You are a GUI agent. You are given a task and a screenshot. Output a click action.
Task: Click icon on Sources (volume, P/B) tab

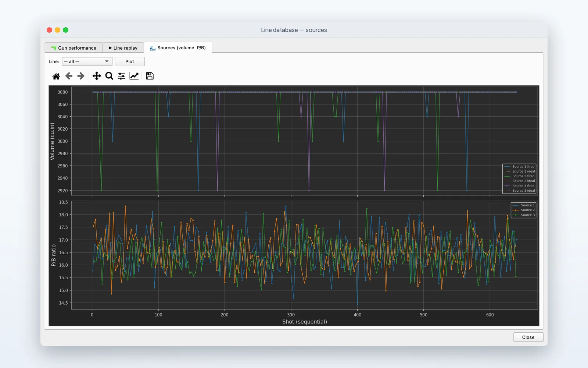pyautogui.click(x=153, y=48)
